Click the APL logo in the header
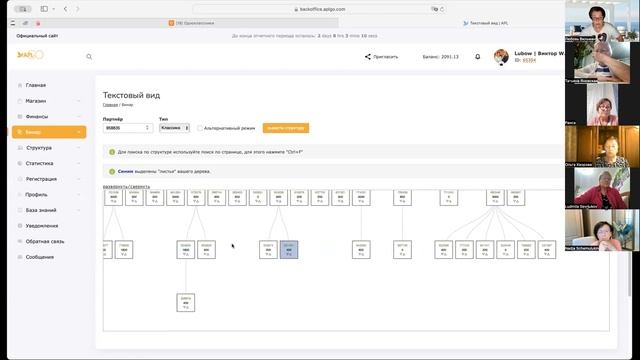The image size is (640, 360). 30,55
